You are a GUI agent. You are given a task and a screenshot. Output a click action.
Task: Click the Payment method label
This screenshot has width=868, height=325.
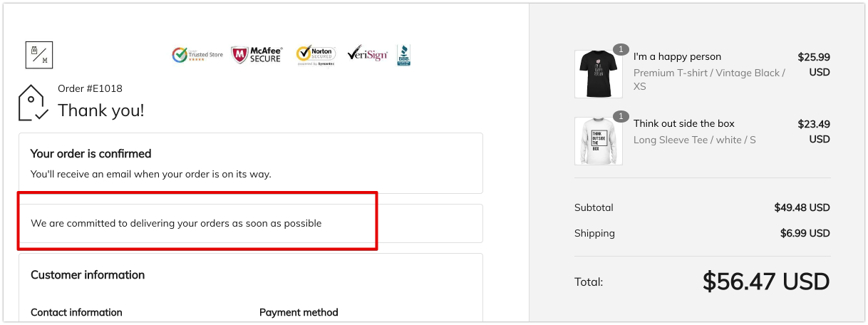point(299,312)
